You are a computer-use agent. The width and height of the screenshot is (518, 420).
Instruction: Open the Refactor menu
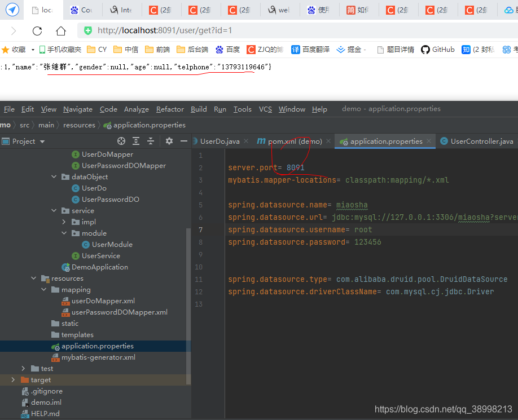tap(170, 109)
